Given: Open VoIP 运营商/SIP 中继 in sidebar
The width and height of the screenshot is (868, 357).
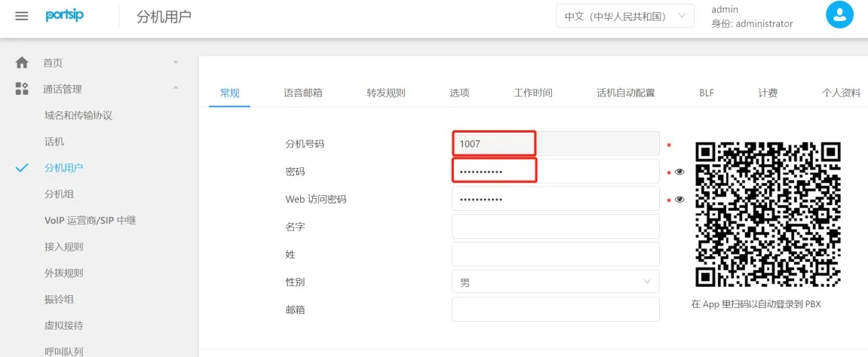Looking at the screenshot, I should pyautogui.click(x=90, y=221).
